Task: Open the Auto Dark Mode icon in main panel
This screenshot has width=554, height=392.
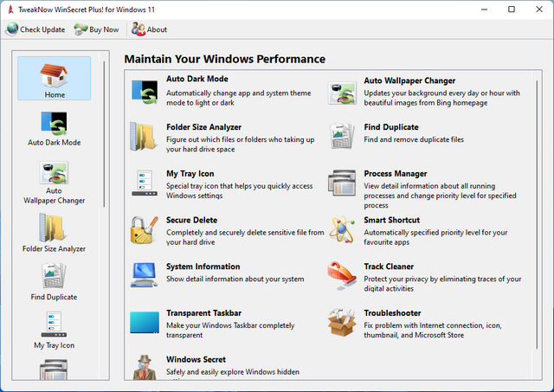Action: coord(144,90)
